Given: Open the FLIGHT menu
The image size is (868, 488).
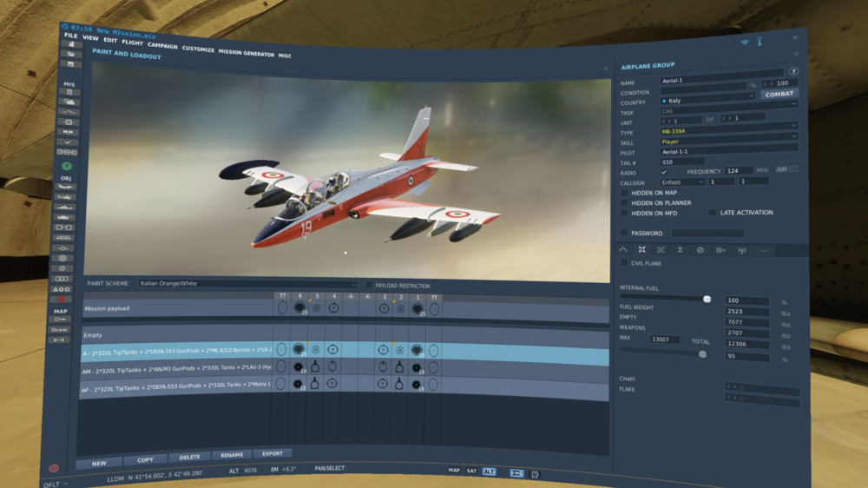Looking at the screenshot, I should (132, 43).
